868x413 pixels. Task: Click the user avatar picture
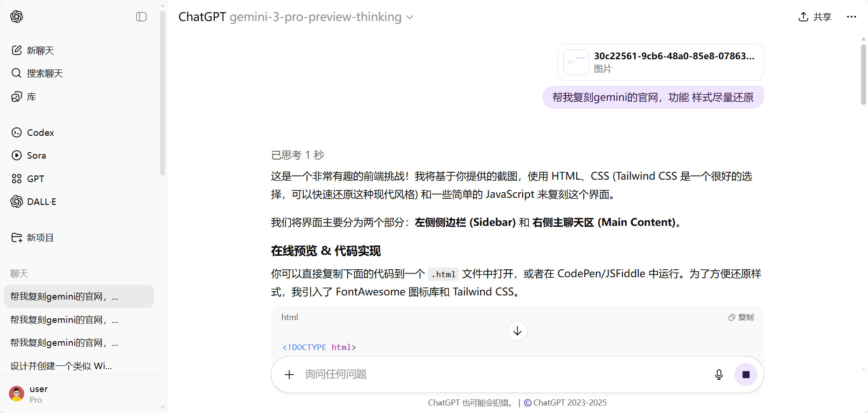pyautogui.click(x=17, y=394)
